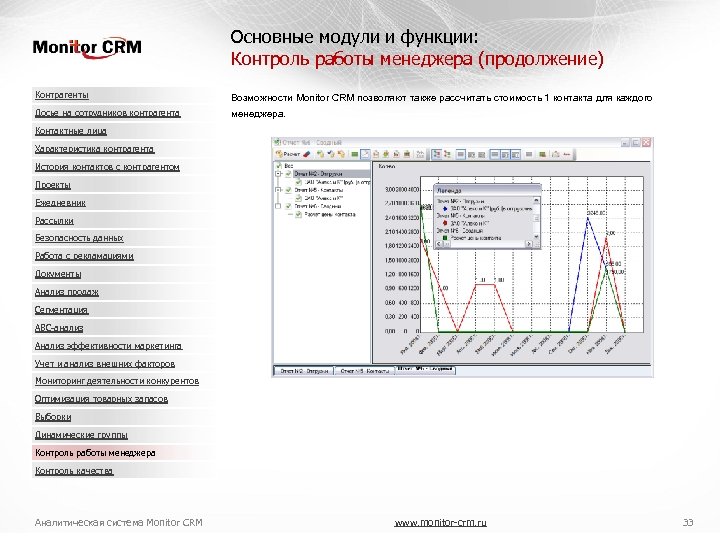Click the red series marker in legend
This screenshot has height=540, width=720.
[445, 223]
